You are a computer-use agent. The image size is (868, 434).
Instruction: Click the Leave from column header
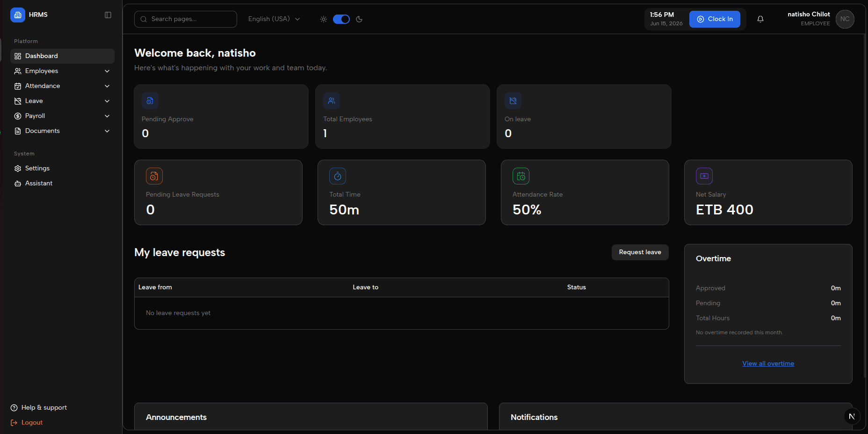pyautogui.click(x=155, y=287)
